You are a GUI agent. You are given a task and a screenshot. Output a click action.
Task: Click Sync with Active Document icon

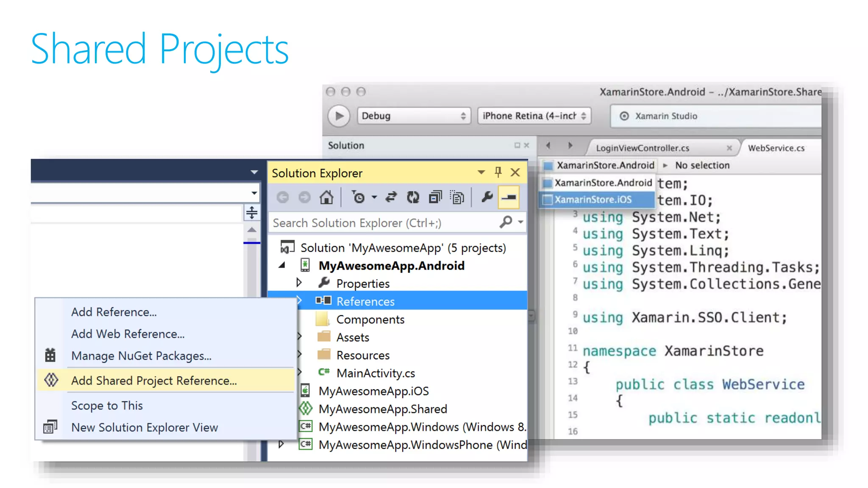coord(391,197)
